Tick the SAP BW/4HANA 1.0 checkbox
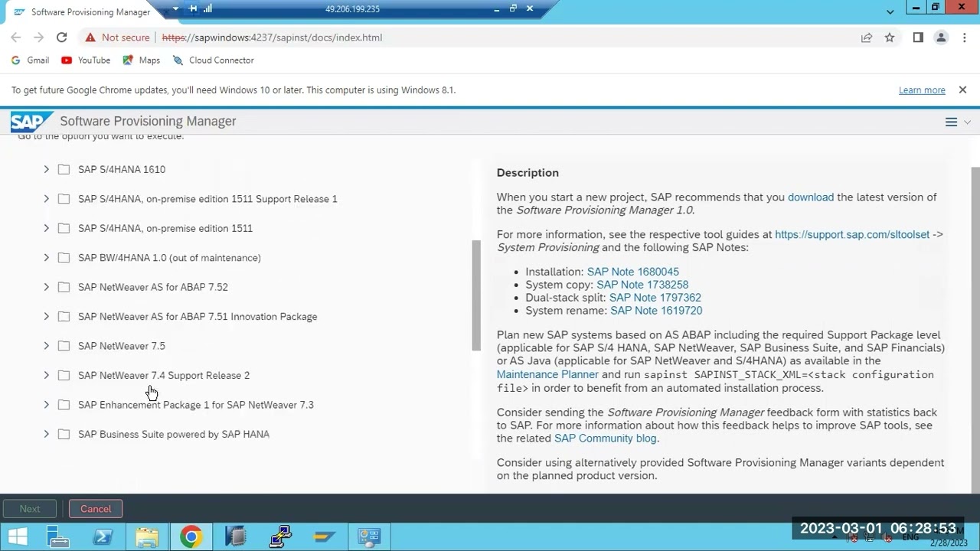This screenshot has height=551, width=980. (64, 258)
